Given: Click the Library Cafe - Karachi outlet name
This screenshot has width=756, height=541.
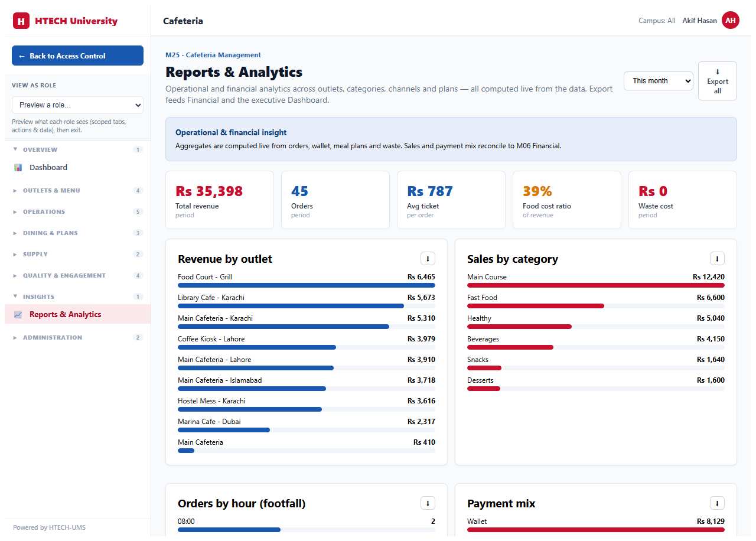Looking at the screenshot, I should coord(211,298).
